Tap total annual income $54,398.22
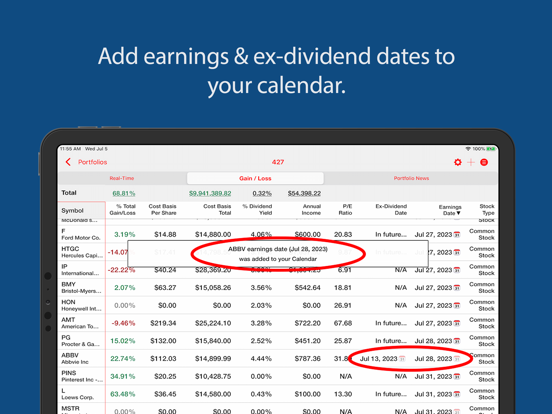 pos(304,193)
